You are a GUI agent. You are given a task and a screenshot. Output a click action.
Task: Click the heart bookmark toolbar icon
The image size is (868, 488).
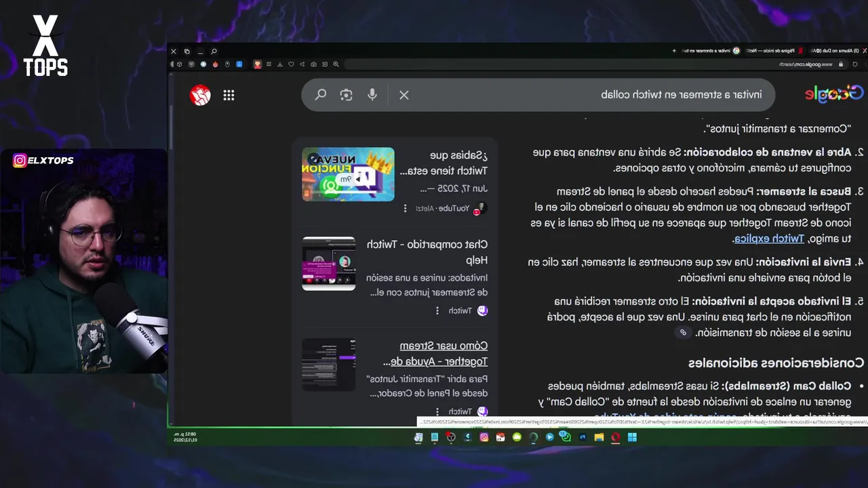point(291,64)
